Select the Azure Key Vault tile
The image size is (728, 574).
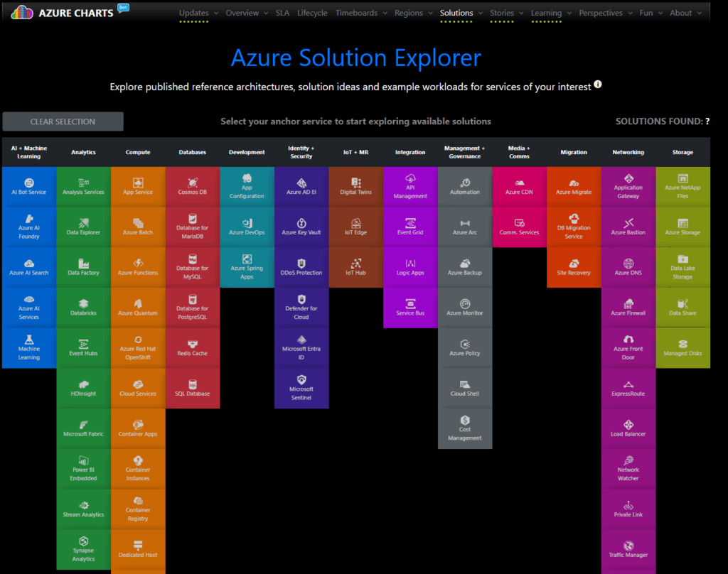[301, 227]
